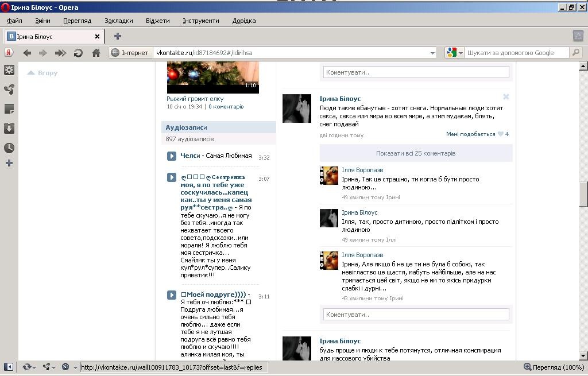
Task: Open the "Перегляд (100%)" zoom dropdown
Action: coord(554,367)
